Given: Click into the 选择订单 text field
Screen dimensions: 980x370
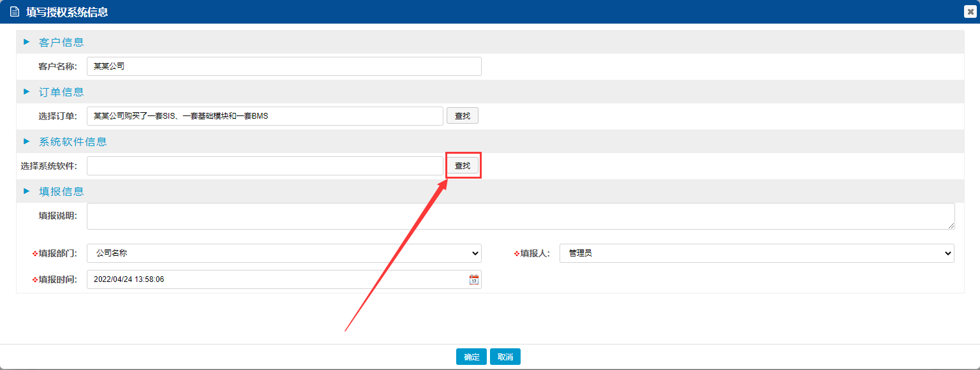Looking at the screenshot, I should (x=265, y=116).
